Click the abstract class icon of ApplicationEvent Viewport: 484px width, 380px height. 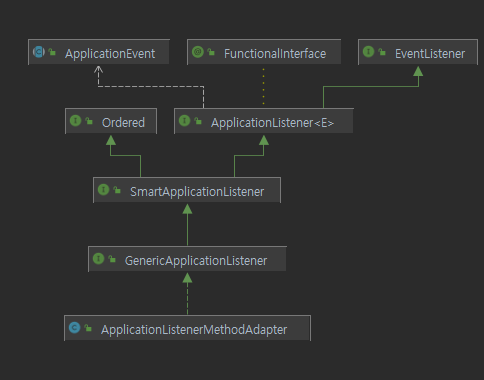(39, 52)
